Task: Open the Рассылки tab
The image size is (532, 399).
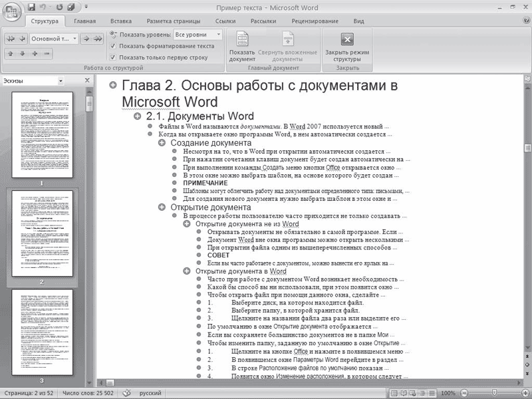Action: click(263, 21)
